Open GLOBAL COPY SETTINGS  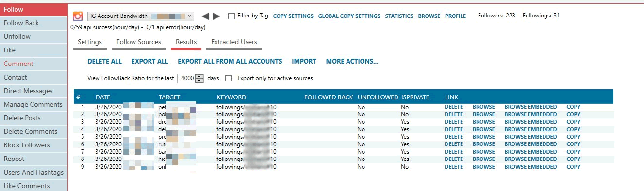349,16
